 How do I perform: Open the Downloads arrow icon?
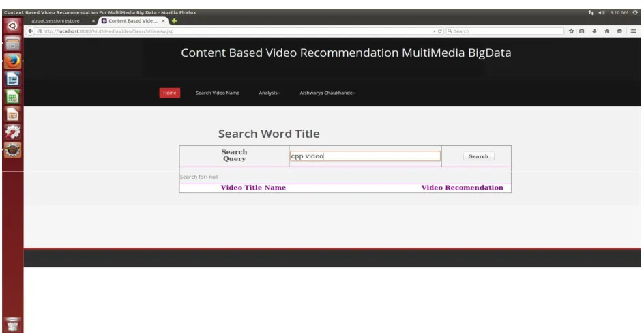tap(594, 31)
